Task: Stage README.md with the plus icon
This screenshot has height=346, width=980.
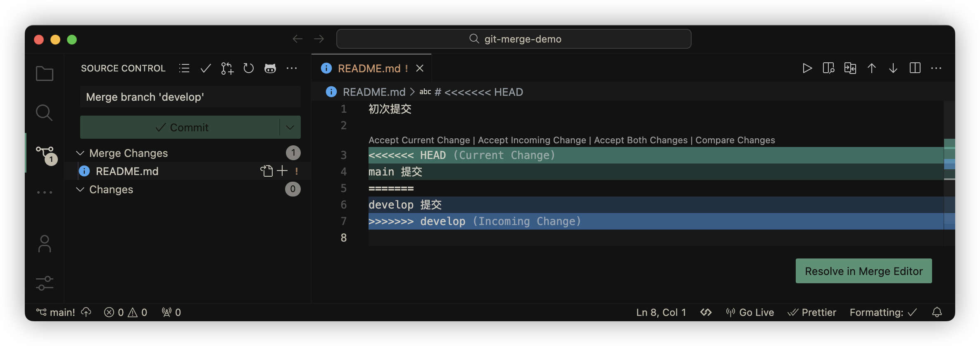Action: (x=282, y=171)
